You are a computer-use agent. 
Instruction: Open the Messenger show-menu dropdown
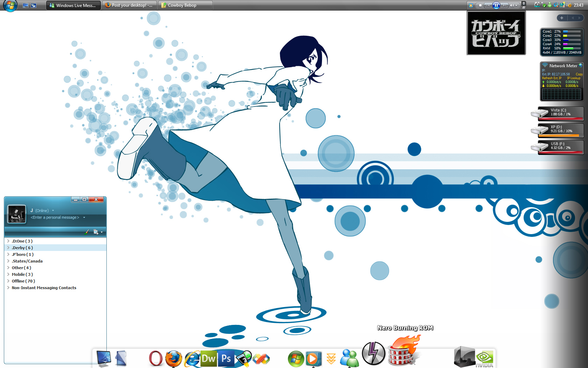[98, 232]
